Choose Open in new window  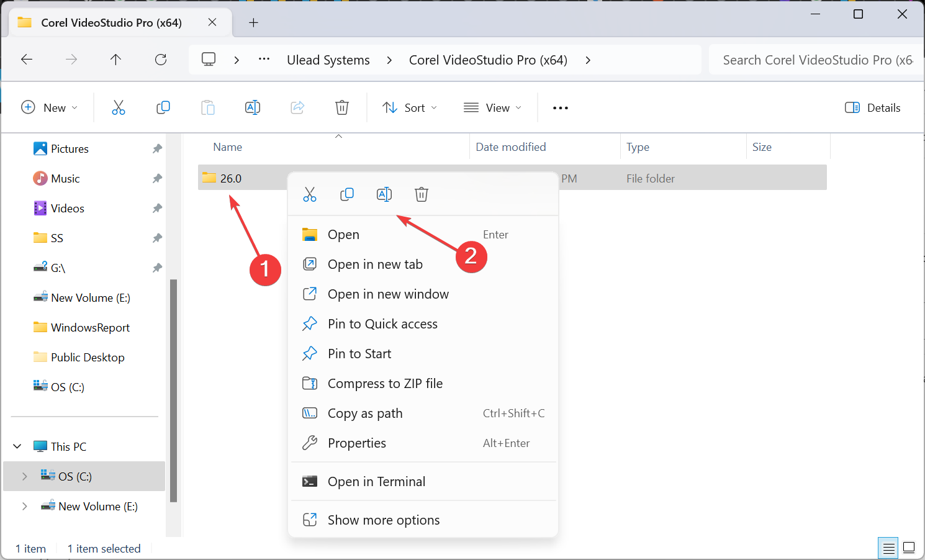[423, 294]
